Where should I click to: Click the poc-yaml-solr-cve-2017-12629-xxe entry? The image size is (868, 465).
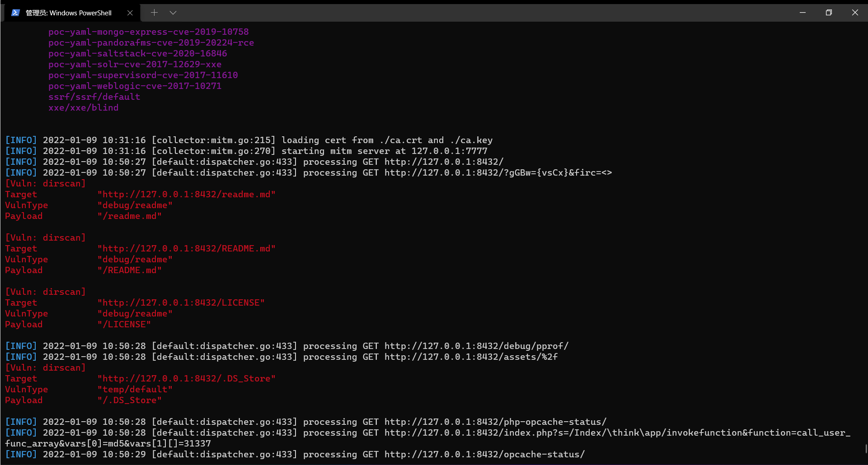click(x=135, y=64)
